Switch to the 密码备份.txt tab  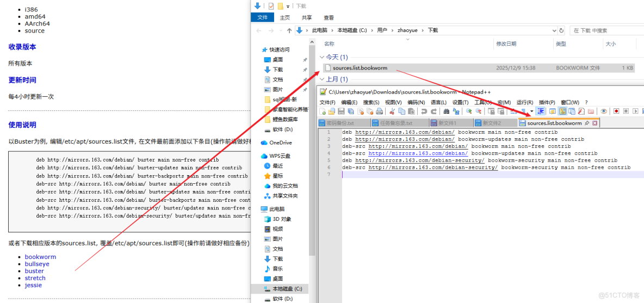click(x=344, y=123)
